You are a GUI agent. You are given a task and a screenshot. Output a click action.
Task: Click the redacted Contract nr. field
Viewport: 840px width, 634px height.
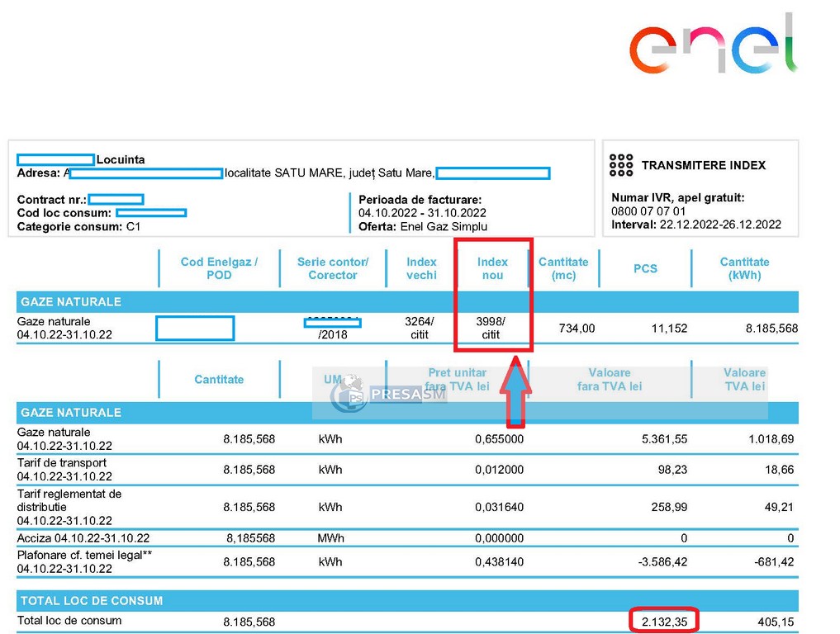pos(116,200)
